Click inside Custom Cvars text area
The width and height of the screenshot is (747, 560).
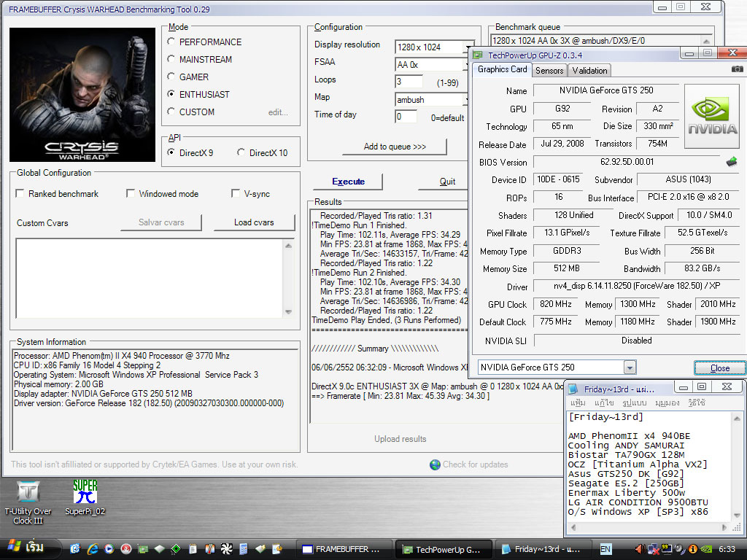coord(149,278)
